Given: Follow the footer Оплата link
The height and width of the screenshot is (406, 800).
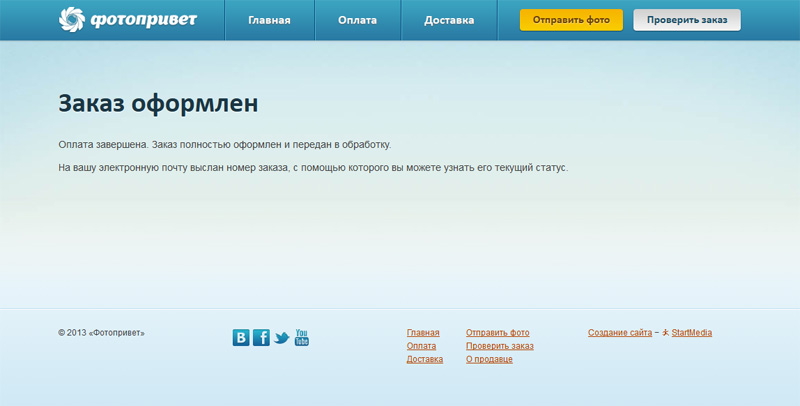Looking at the screenshot, I should [421, 346].
